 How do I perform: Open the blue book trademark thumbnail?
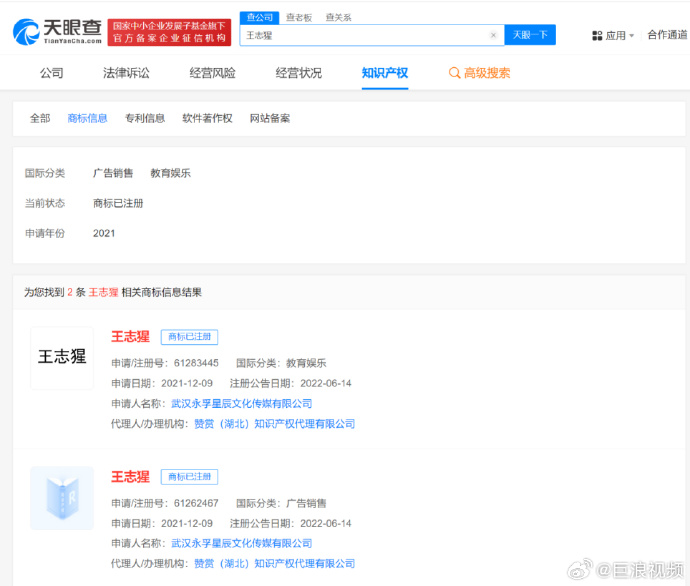[62, 498]
